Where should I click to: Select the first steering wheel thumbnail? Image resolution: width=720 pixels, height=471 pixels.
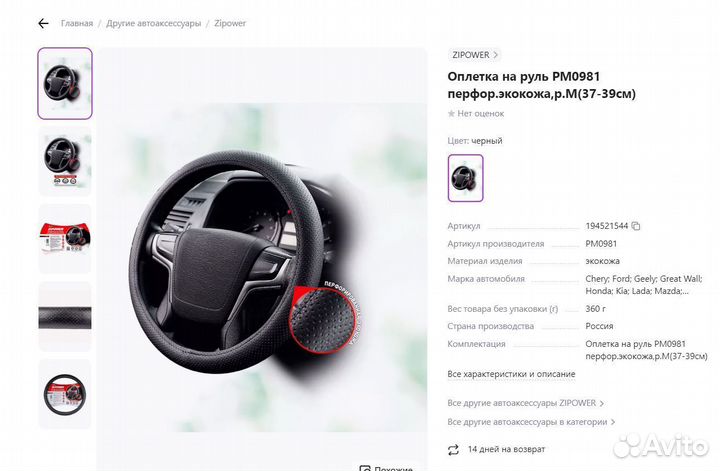click(65, 84)
